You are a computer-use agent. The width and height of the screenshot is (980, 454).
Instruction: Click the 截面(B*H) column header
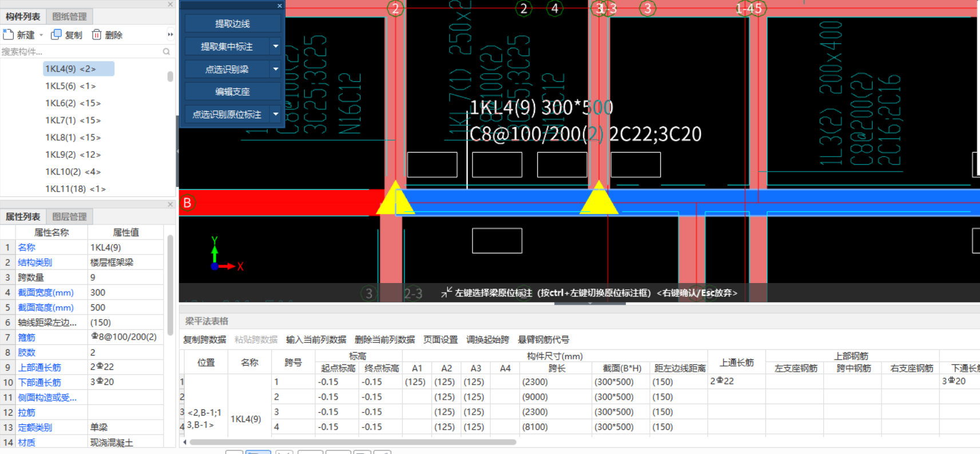621,368
